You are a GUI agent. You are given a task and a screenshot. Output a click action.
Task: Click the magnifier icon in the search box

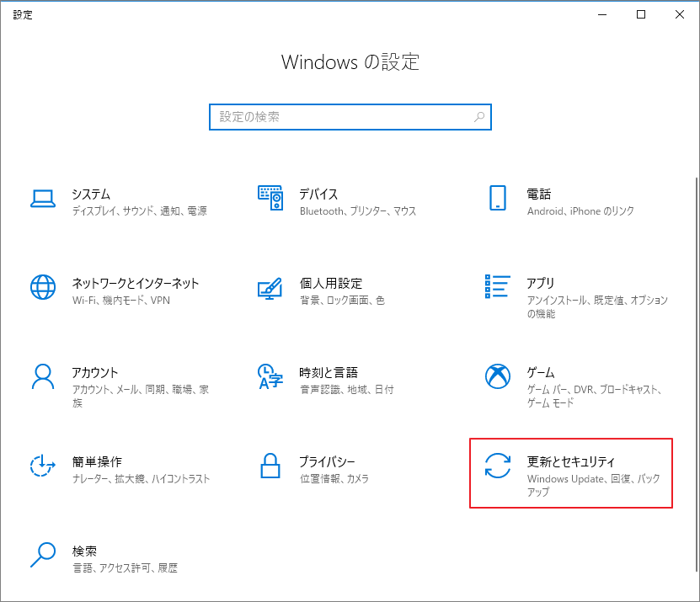click(x=479, y=117)
